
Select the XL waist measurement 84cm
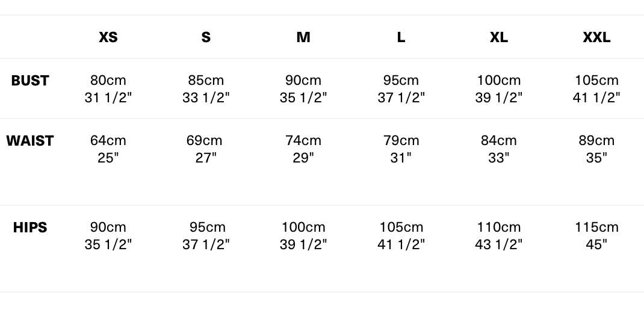pyautogui.click(x=498, y=141)
